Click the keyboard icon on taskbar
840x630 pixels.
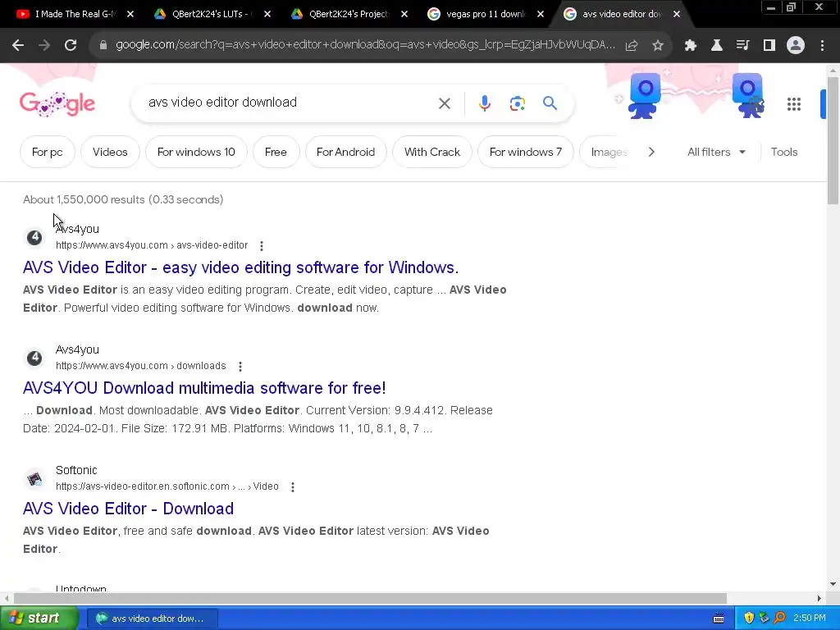coord(719,619)
